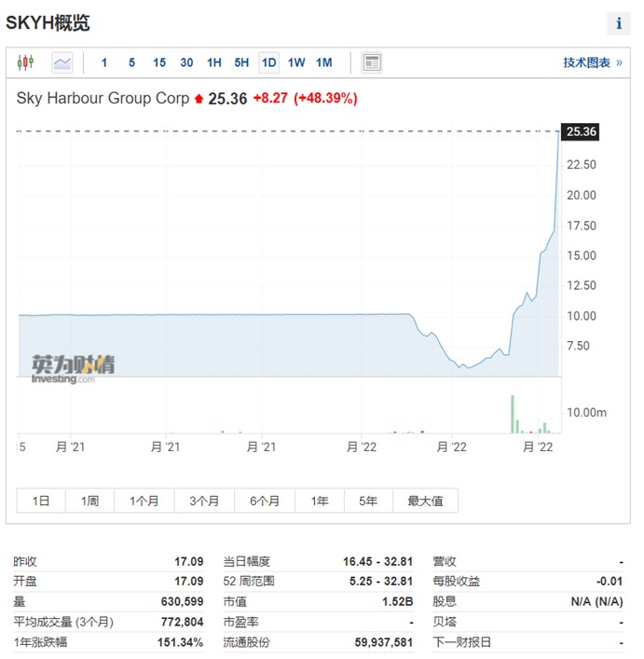This screenshot has width=644, height=659.
Task: Show the 最大值 time range
Action: click(x=425, y=501)
